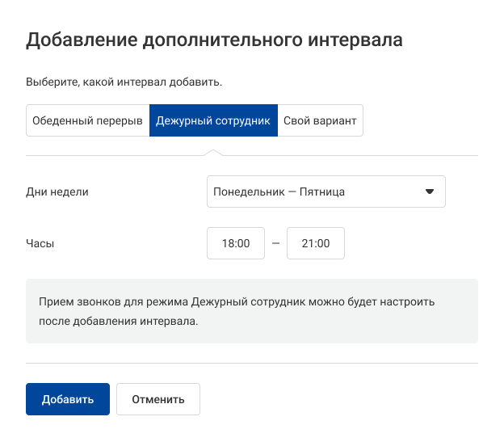Click the text Выберите, какой интервал добавить
Viewport: 504px width, 442px height.
(x=124, y=82)
